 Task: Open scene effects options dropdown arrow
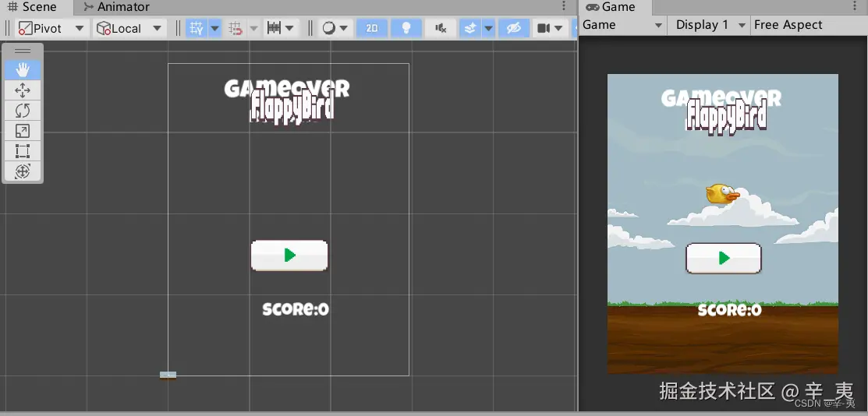[488, 28]
